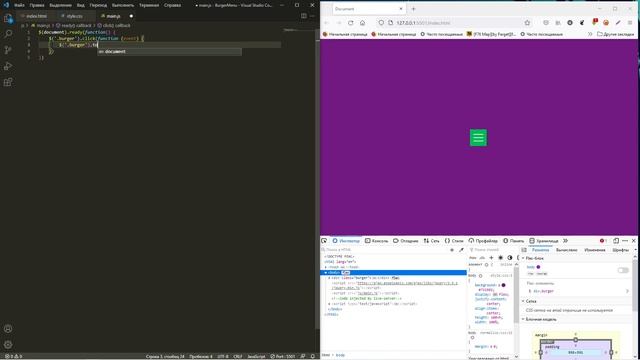
Task: Click the styles filter field in Rules
Action: pos(492,250)
